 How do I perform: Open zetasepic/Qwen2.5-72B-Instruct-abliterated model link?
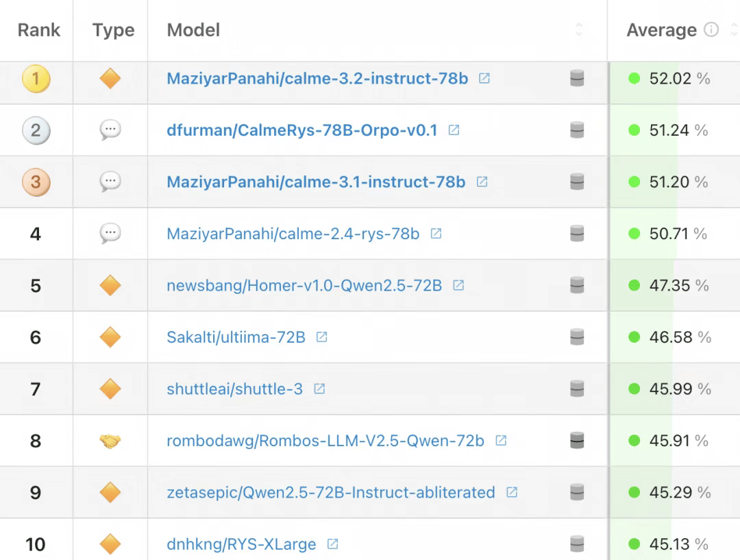pyautogui.click(x=331, y=492)
